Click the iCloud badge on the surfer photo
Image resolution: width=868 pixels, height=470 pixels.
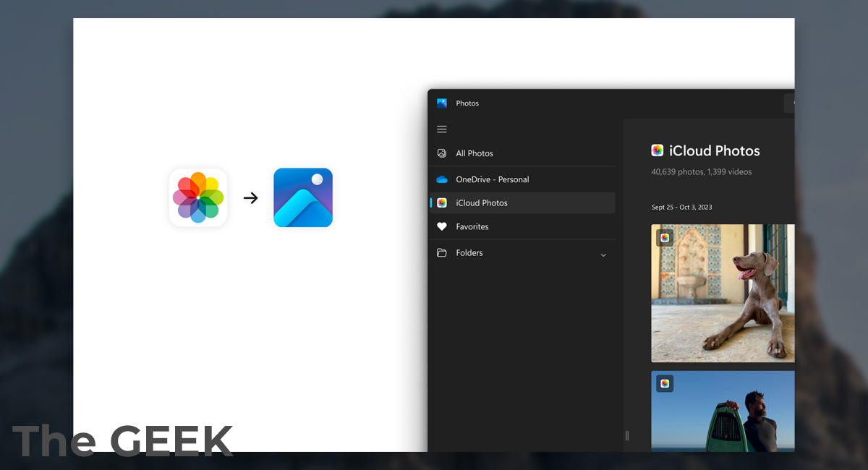click(x=665, y=384)
